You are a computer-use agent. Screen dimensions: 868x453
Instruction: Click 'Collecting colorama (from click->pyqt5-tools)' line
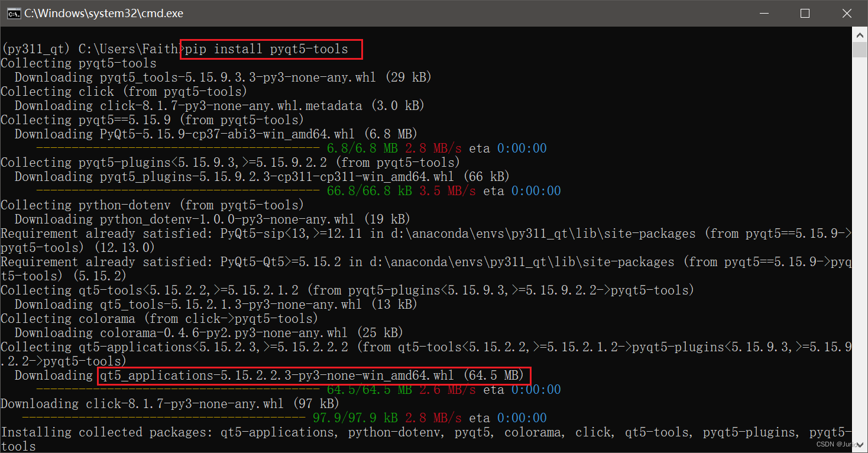[x=160, y=319]
